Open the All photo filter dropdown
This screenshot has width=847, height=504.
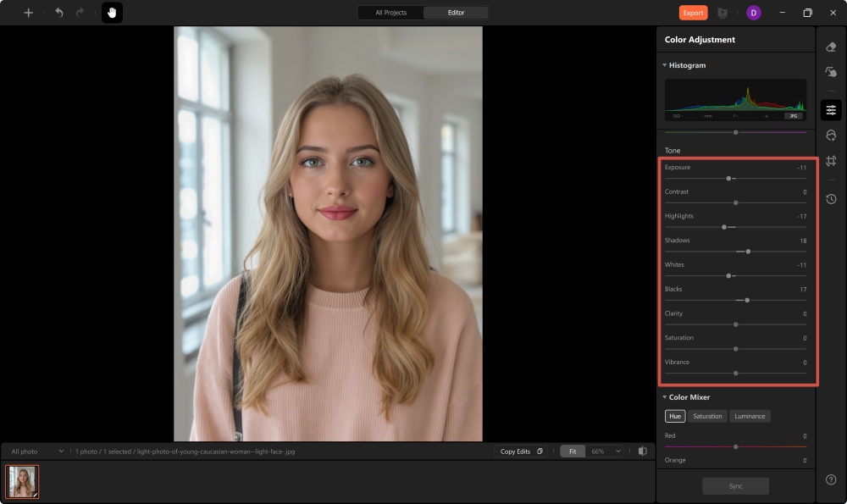(x=34, y=451)
